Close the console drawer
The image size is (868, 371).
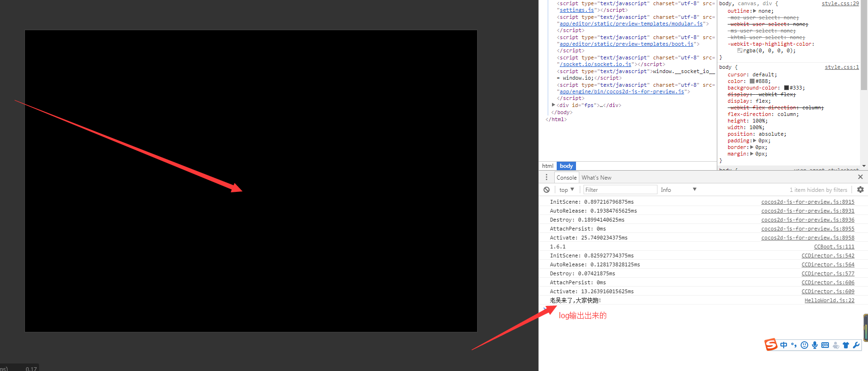tap(860, 177)
